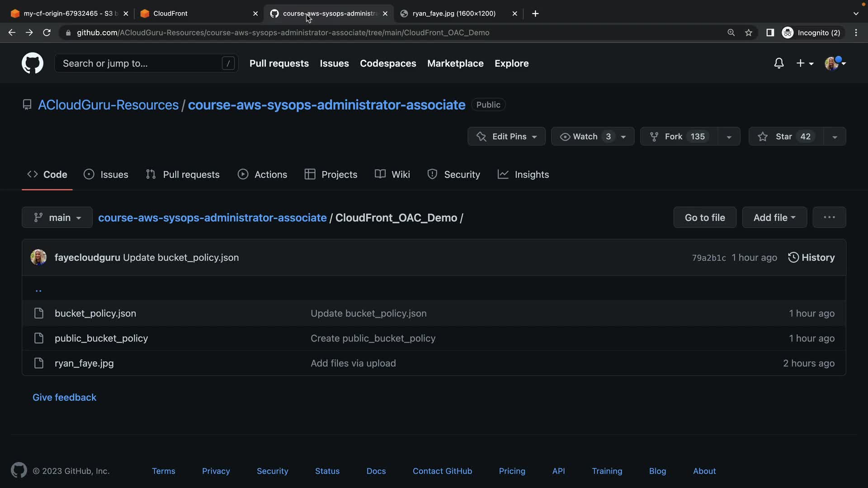Switch to the CloudFront browser tab
This screenshot has width=868, height=488.
[194, 14]
